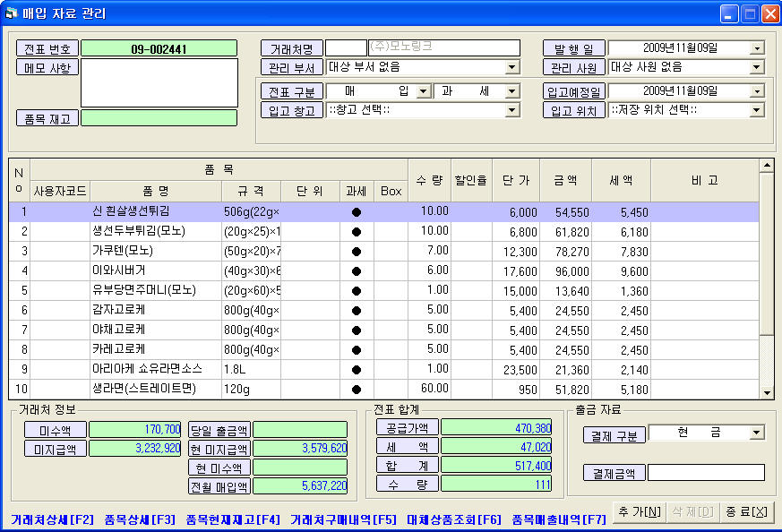
Task: Select the 감자고로케 item row
Action: click(x=383, y=311)
